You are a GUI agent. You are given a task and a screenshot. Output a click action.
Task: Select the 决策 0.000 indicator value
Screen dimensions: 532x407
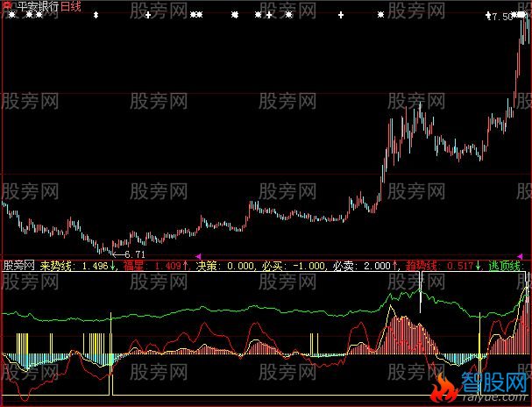click(x=225, y=266)
